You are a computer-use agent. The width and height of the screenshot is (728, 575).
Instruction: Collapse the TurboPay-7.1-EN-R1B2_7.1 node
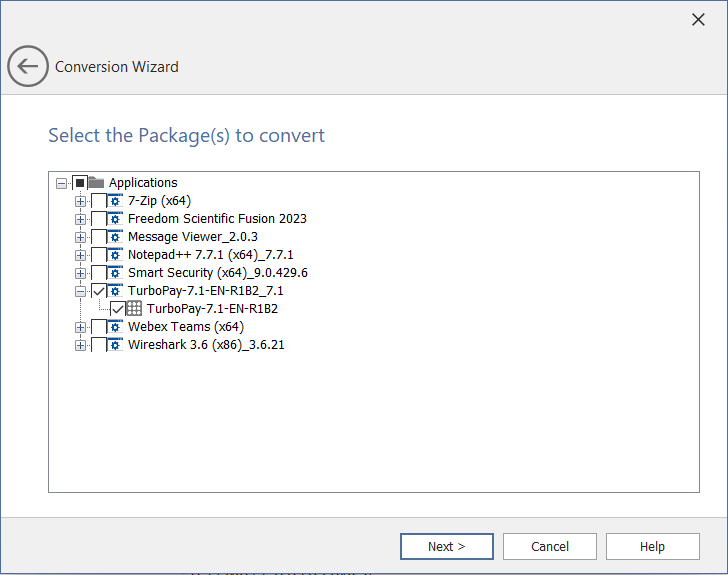81,291
